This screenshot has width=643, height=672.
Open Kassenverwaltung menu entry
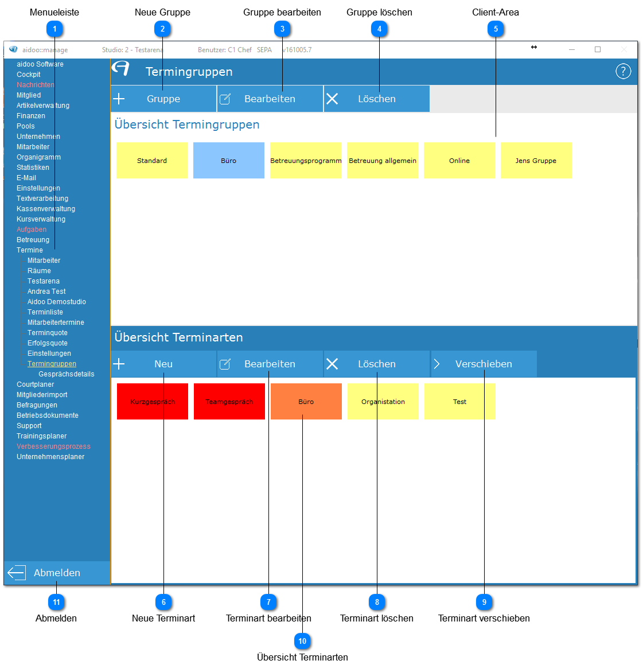tap(46, 209)
